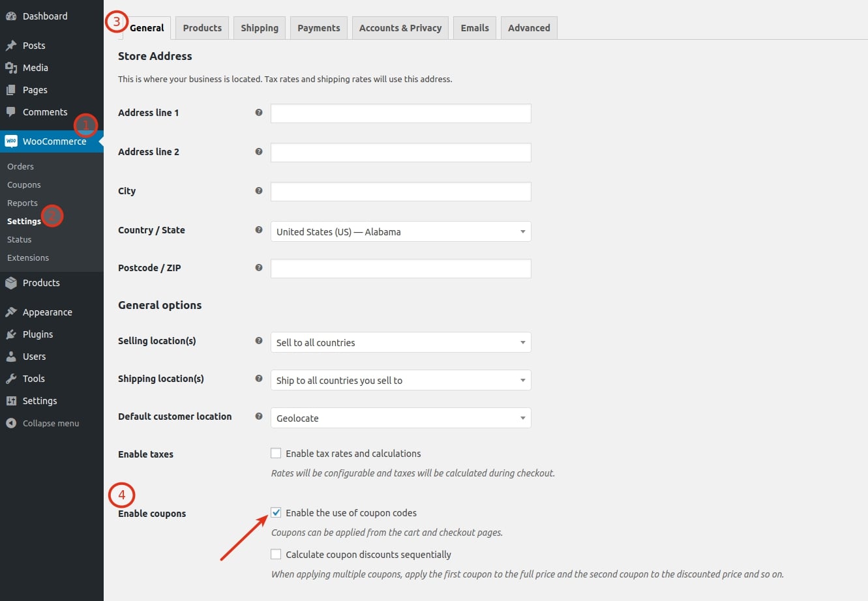Screen dimensions: 868x601
Task: Open Orders under WooCommerce
Action: [x=21, y=167]
